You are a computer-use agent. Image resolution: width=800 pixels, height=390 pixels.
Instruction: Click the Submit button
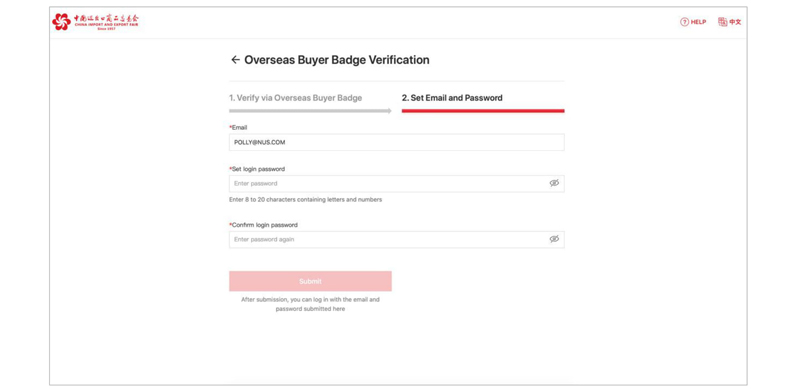[x=310, y=281]
